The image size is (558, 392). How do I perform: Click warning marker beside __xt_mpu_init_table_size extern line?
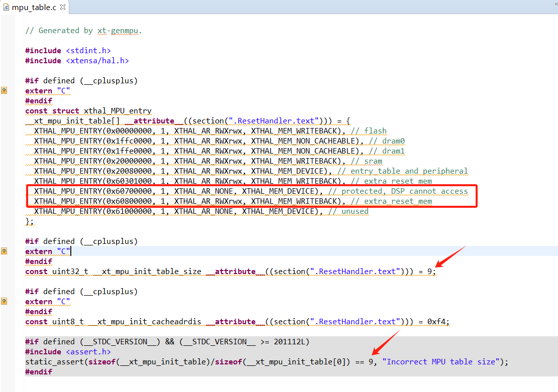tap(4, 251)
